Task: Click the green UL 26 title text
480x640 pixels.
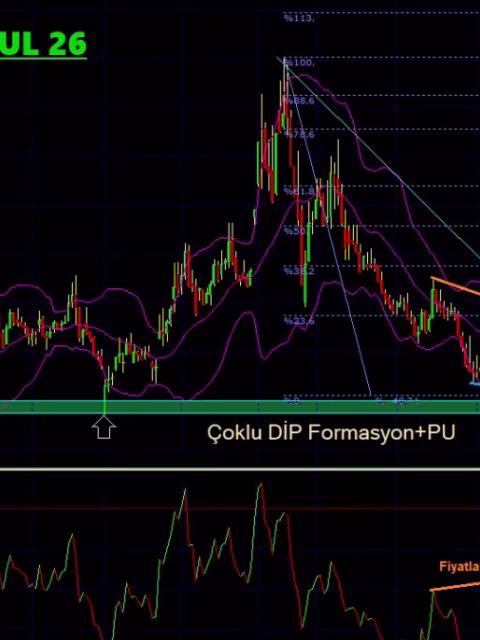Action: 43,43
